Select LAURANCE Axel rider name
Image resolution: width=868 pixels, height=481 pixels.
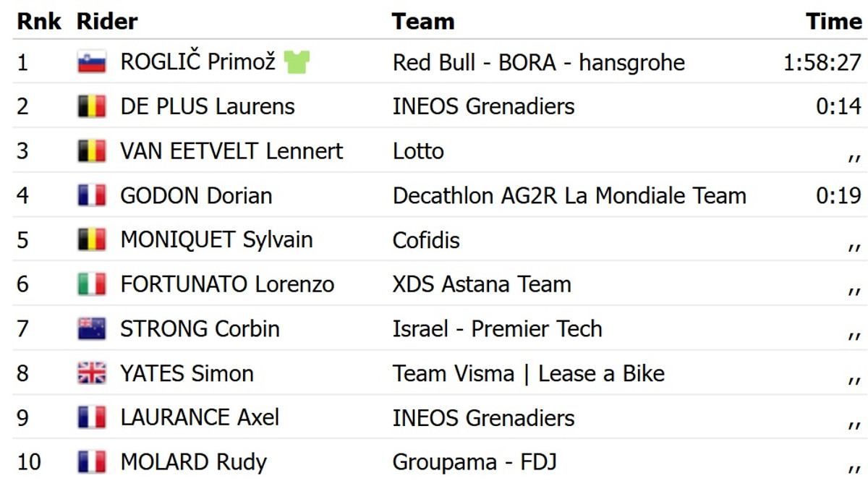tap(200, 418)
